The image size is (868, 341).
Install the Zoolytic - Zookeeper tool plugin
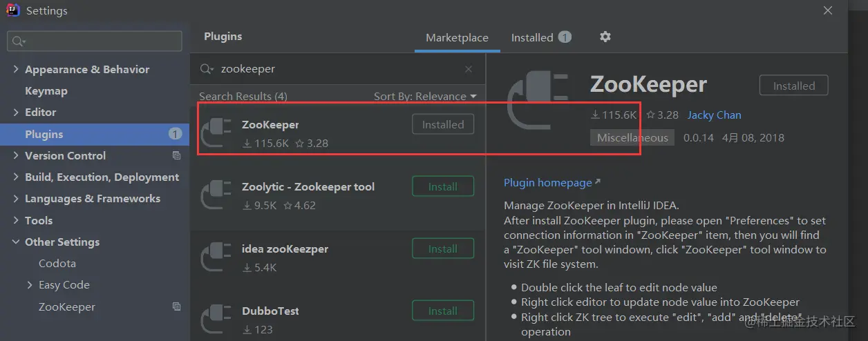coord(443,186)
